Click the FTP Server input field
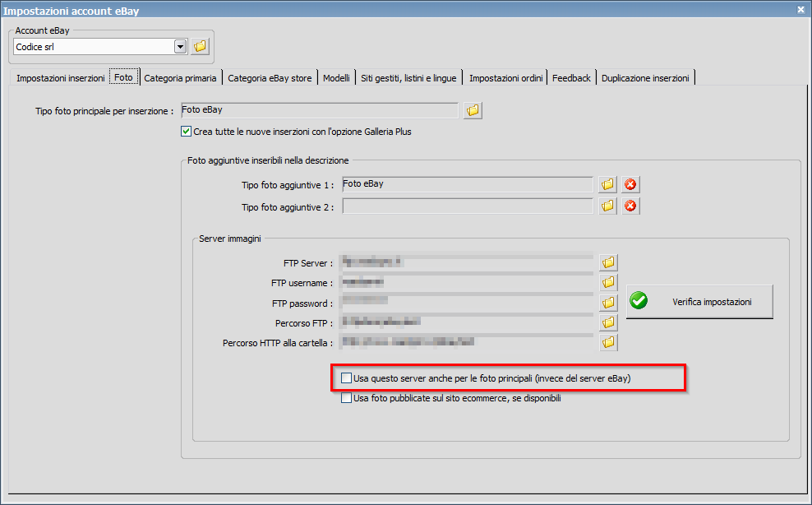 (x=467, y=262)
